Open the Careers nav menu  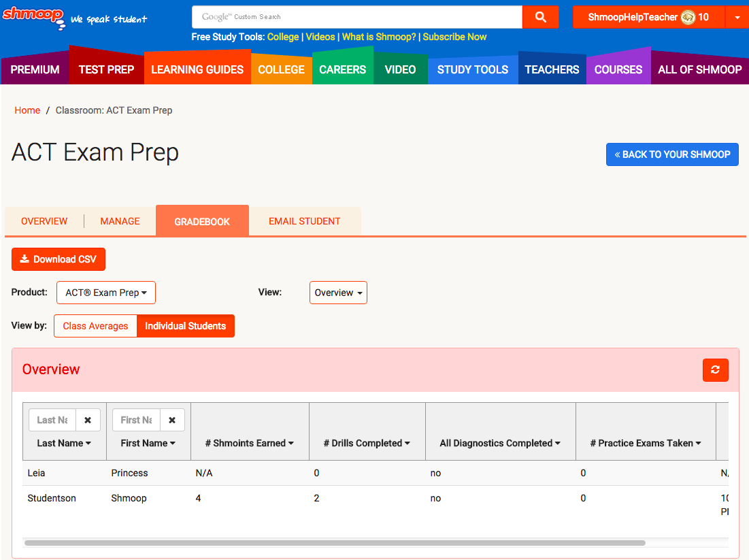click(x=342, y=69)
